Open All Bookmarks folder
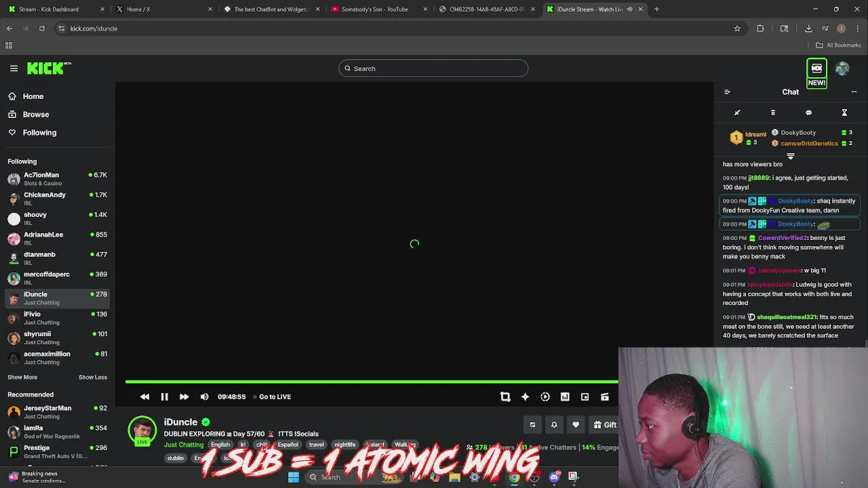The width and height of the screenshot is (868, 488). coord(839,45)
